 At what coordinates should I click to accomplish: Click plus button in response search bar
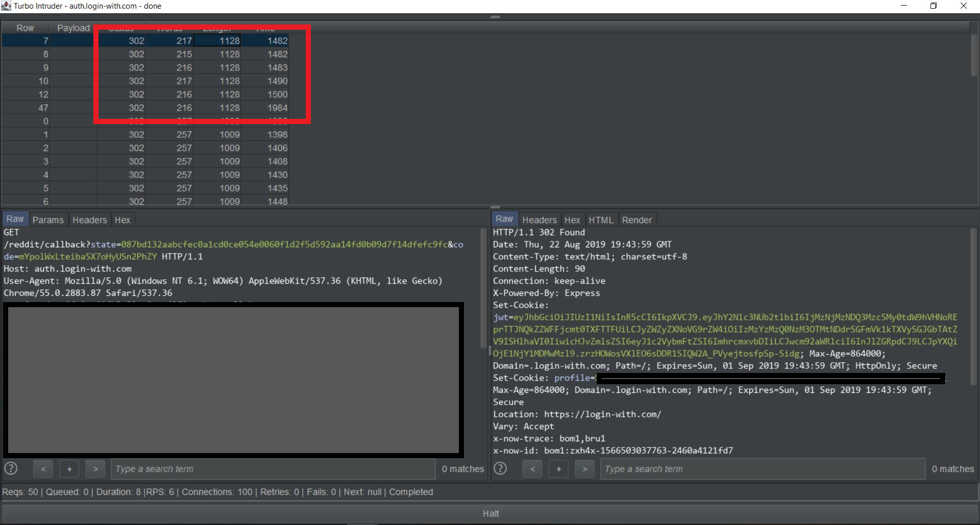(x=559, y=469)
